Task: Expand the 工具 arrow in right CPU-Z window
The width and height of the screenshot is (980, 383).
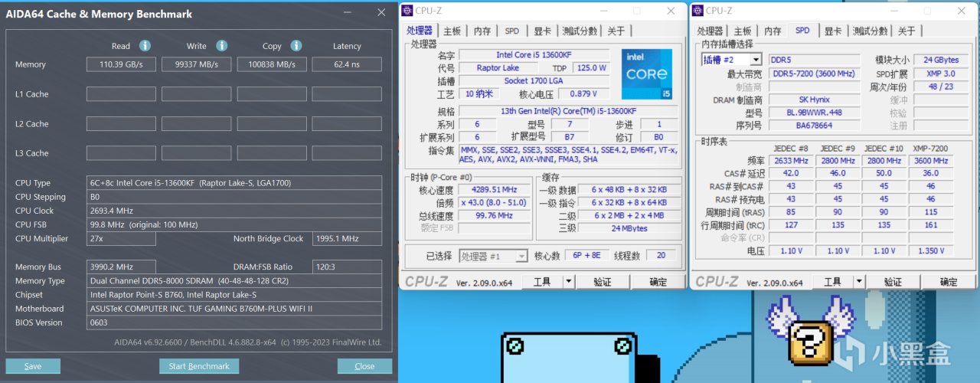Action: [x=859, y=282]
